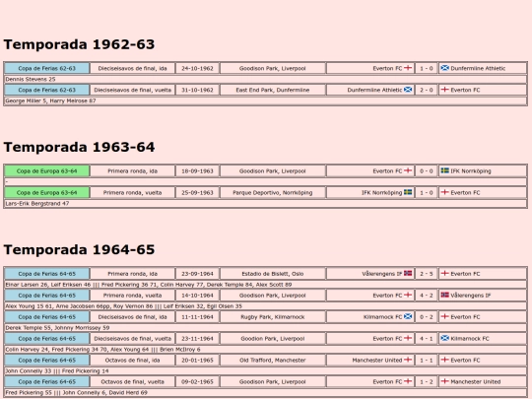This screenshot has width=532, height=399.
Task: Click scorer line starting Einar Larsen 26
Action: (148, 285)
